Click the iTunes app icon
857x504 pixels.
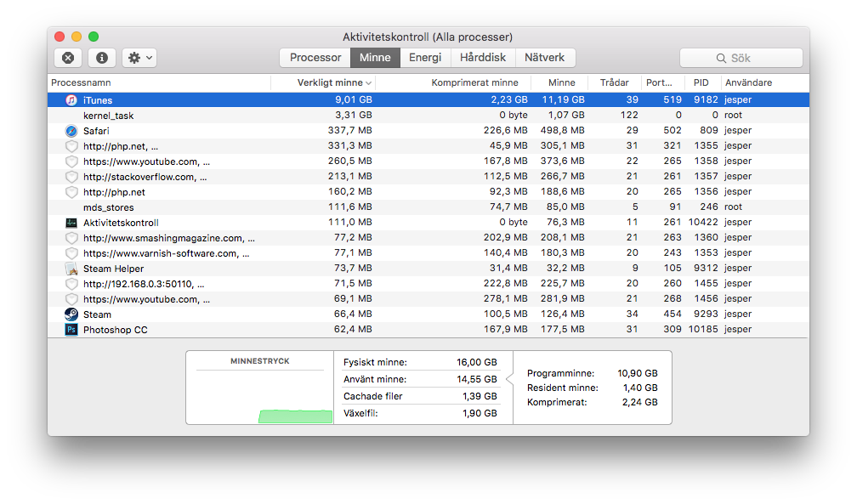pos(71,100)
